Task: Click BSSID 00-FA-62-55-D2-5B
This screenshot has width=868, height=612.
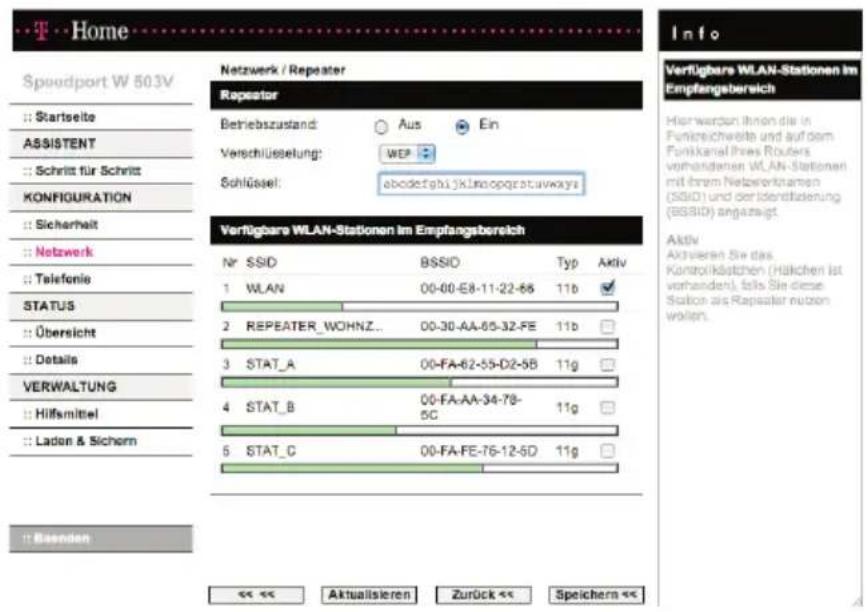Action: pyautogui.click(x=479, y=364)
